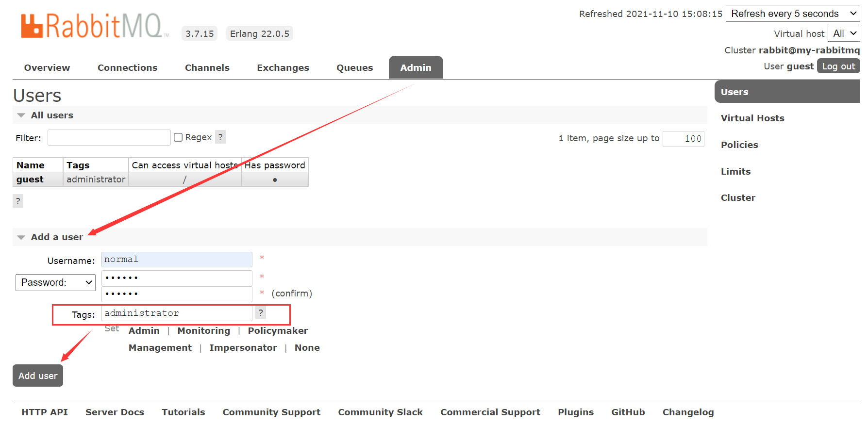The image size is (868, 425).
Task: Click the Username field containing normal
Action: point(177,260)
